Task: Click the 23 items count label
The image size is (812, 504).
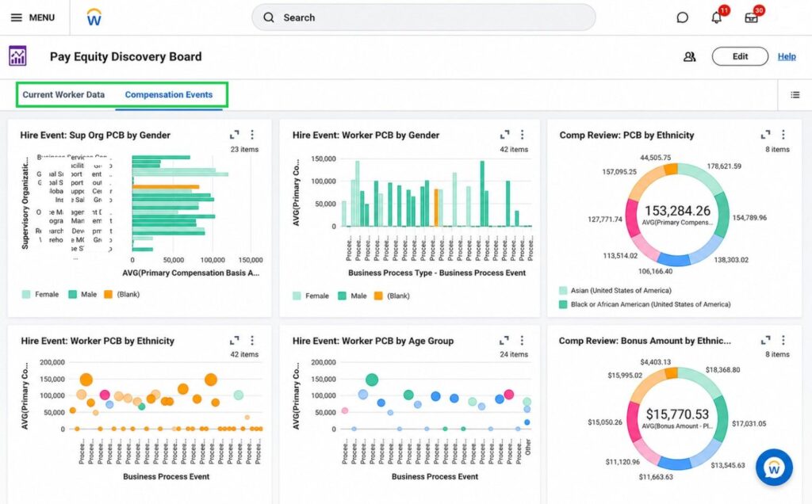Action: (244, 149)
